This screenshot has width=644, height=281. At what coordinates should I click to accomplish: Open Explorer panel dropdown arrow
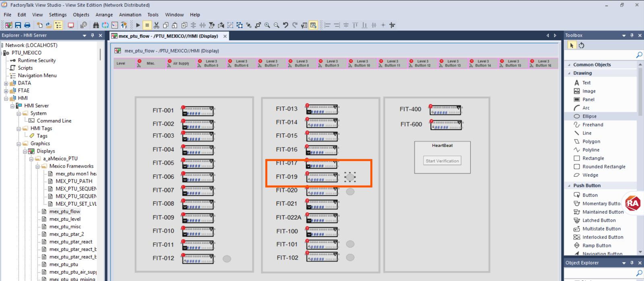click(x=85, y=35)
